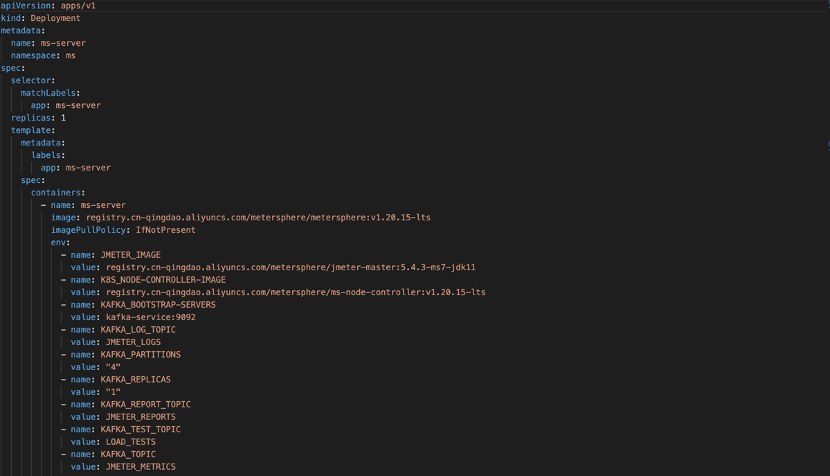The image size is (830, 476).
Task: Click the template key
Action: tap(31, 130)
